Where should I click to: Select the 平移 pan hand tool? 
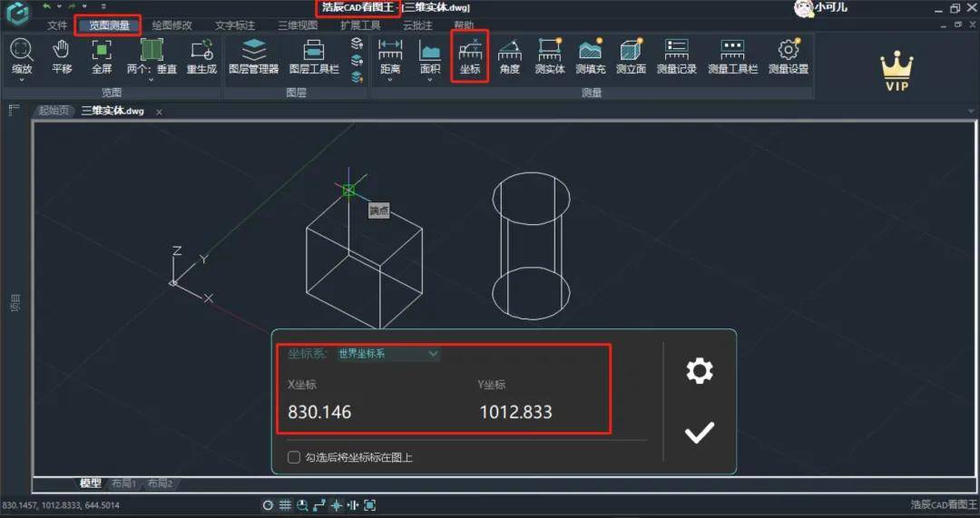62,50
